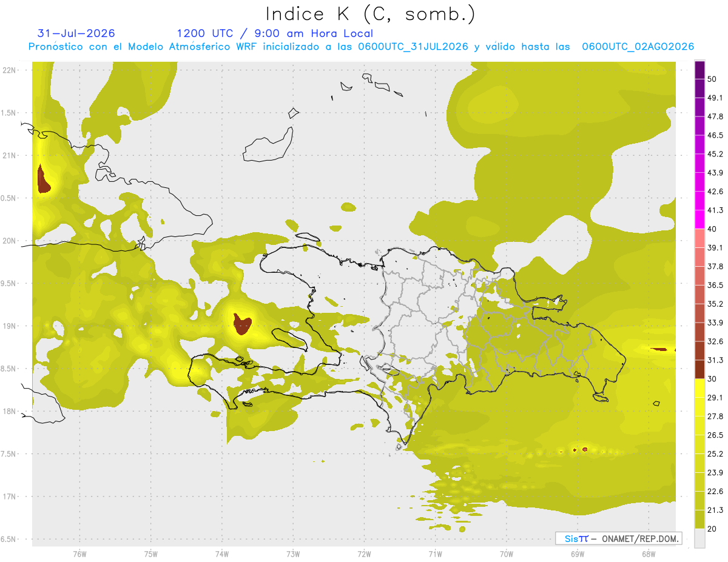Click the color scale label '27.8'
This screenshot has width=728, height=562.
point(715,416)
